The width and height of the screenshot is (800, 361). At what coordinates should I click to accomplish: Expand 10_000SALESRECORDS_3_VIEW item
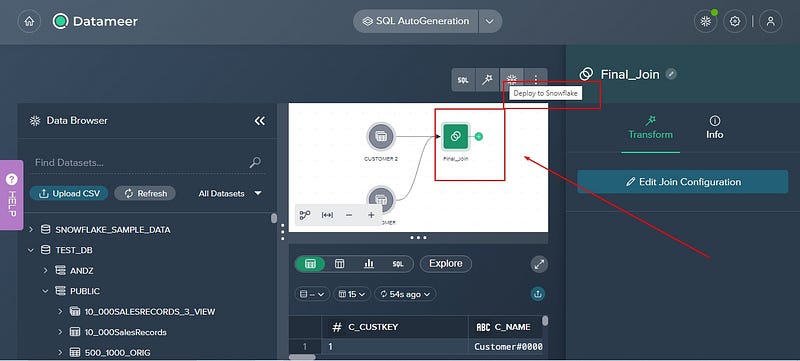tap(60, 312)
